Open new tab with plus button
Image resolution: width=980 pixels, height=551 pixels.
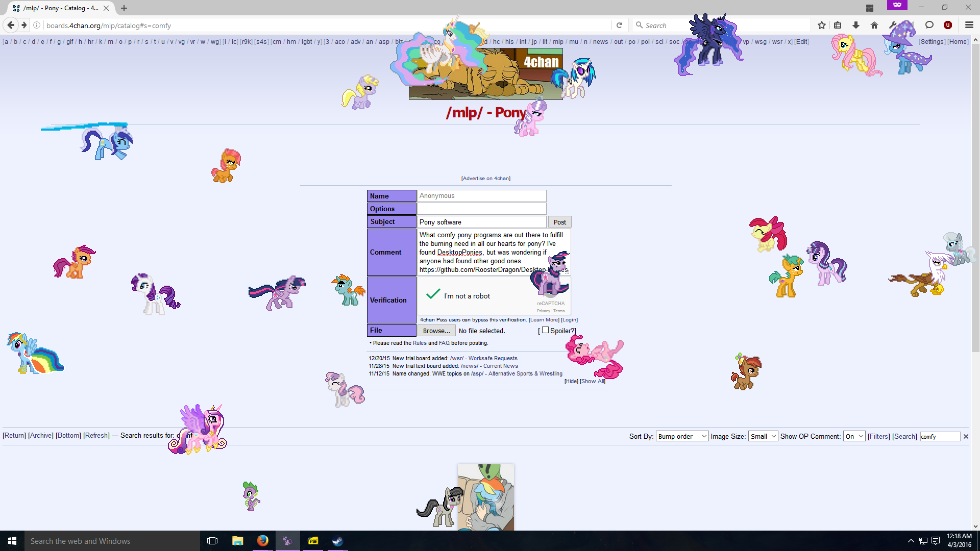tap(124, 8)
